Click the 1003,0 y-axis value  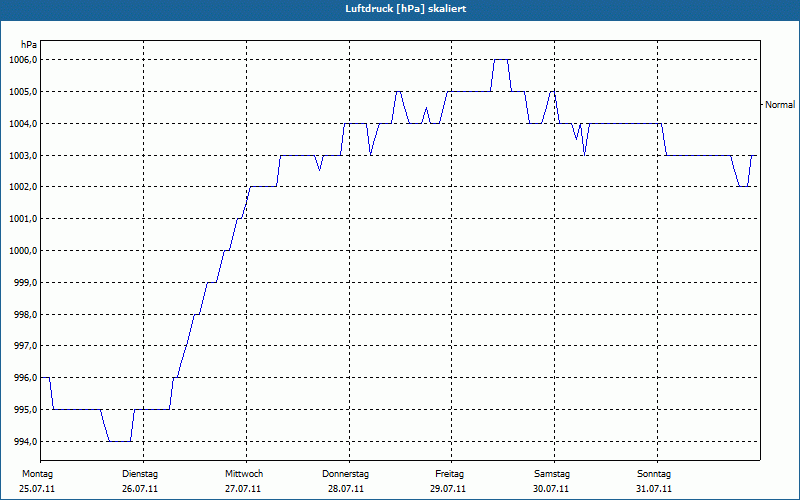pos(23,156)
